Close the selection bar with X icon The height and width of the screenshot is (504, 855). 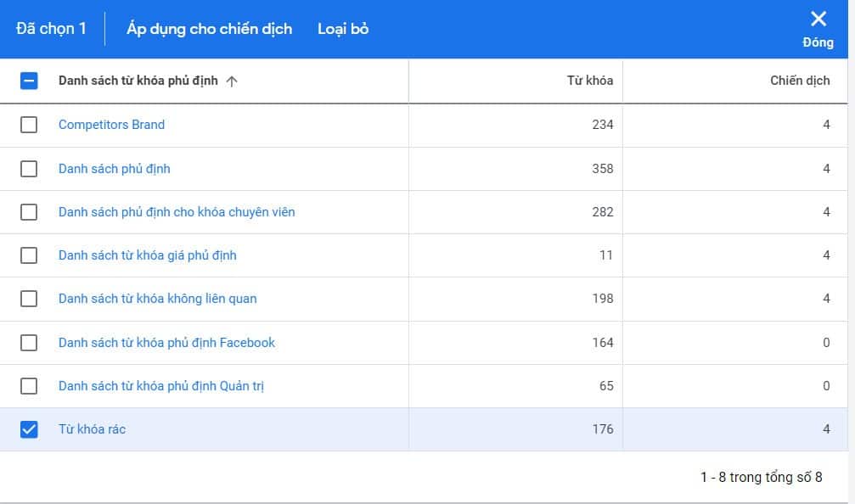tap(818, 21)
